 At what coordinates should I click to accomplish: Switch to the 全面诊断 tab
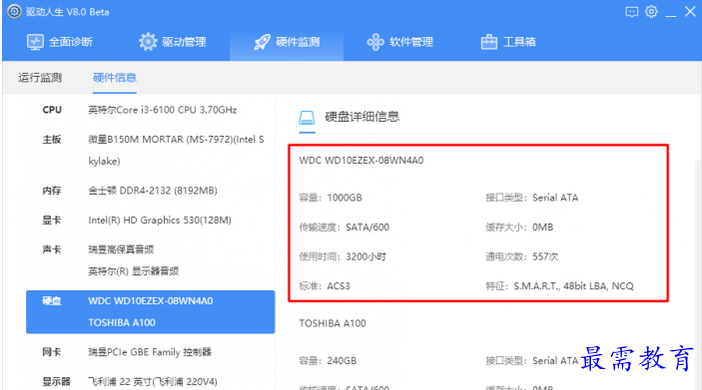point(60,42)
